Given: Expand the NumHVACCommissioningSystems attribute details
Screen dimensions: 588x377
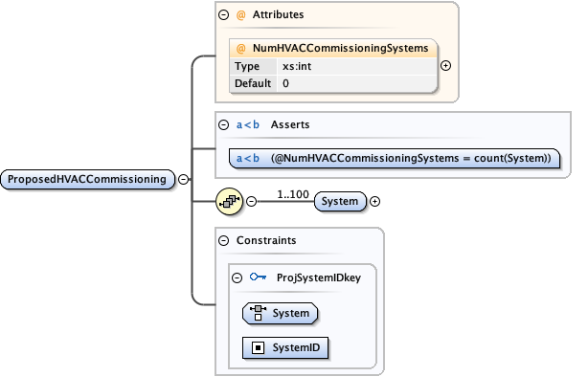Looking at the screenshot, I should click(x=445, y=66).
